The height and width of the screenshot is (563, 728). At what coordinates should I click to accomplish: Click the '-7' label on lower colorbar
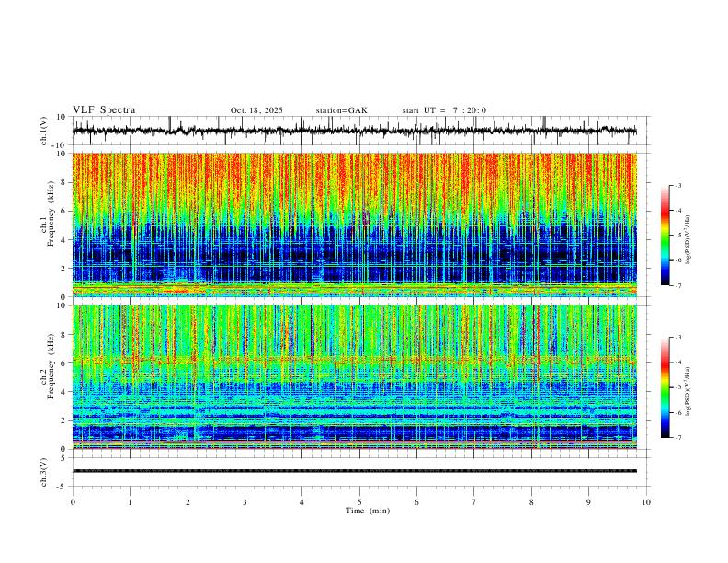point(677,437)
